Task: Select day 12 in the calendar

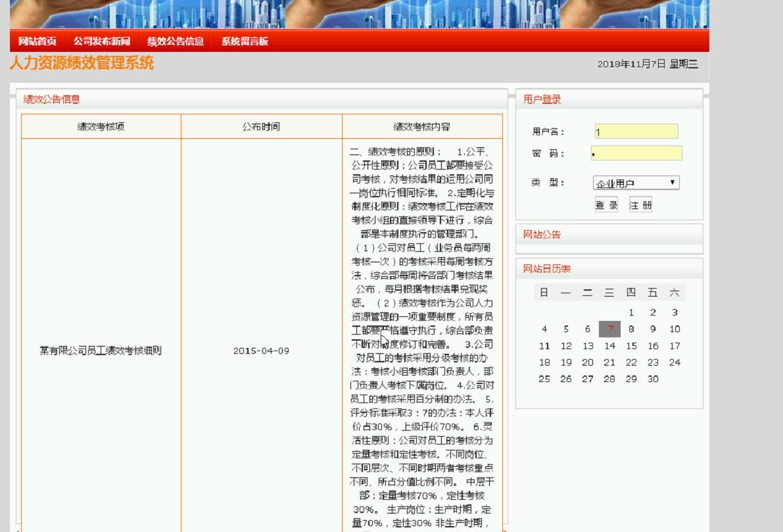Action: click(566, 346)
